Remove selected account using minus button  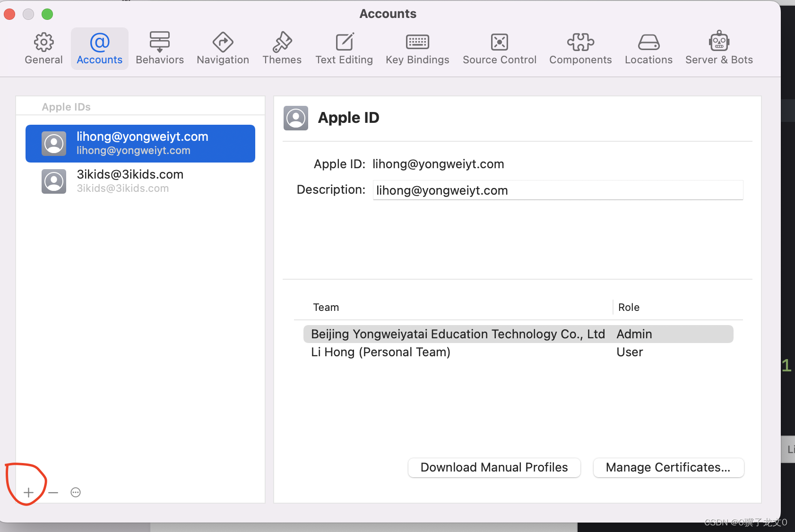pos(53,492)
